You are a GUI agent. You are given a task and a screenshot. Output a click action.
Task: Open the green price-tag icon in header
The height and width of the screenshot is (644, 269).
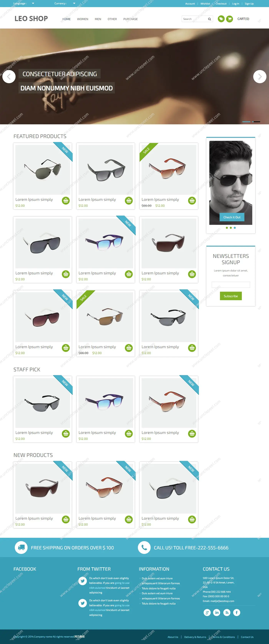(221, 19)
